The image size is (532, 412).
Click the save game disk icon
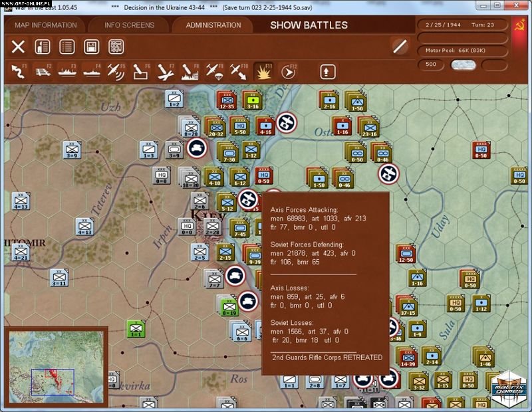[x=93, y=48]
